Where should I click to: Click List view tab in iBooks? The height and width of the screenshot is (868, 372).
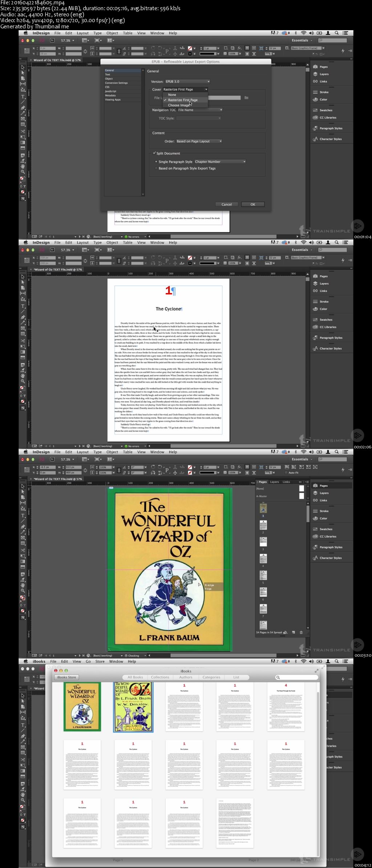tap(236, 677)
